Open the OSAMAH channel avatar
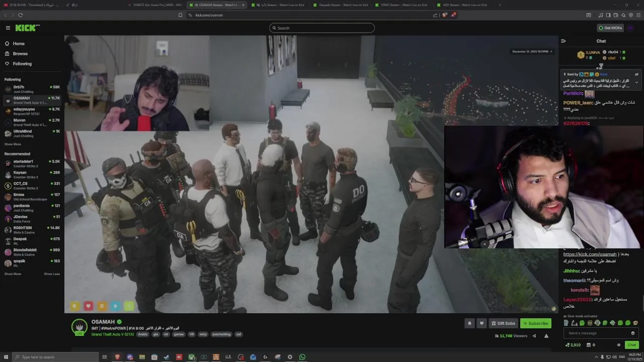644x362 pixels. [x=79, y=327]
